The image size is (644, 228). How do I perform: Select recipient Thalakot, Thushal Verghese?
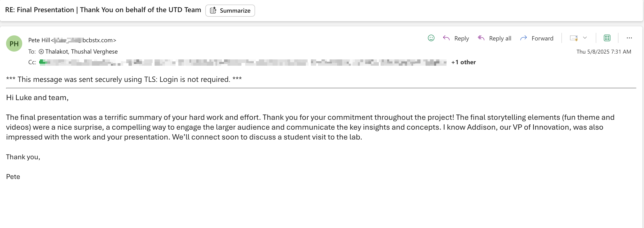click(x=81, y=52)
